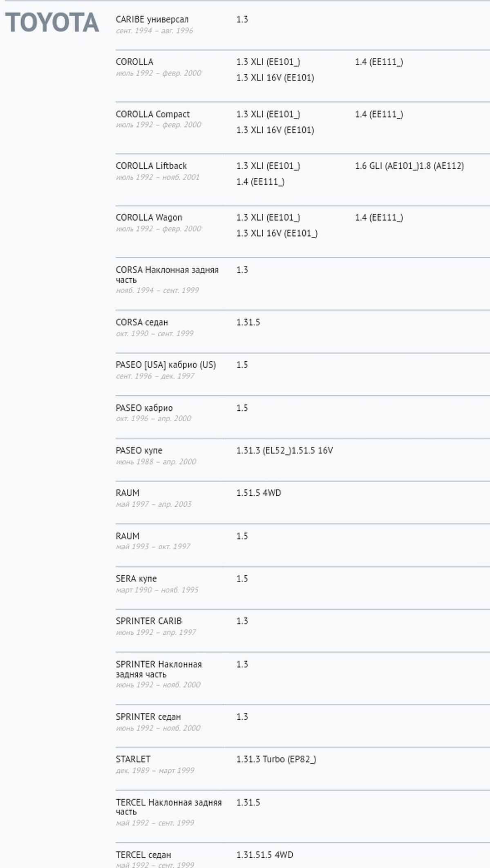Open the COROLLA Compact model

pyautogui.click(x=152, y=114)
